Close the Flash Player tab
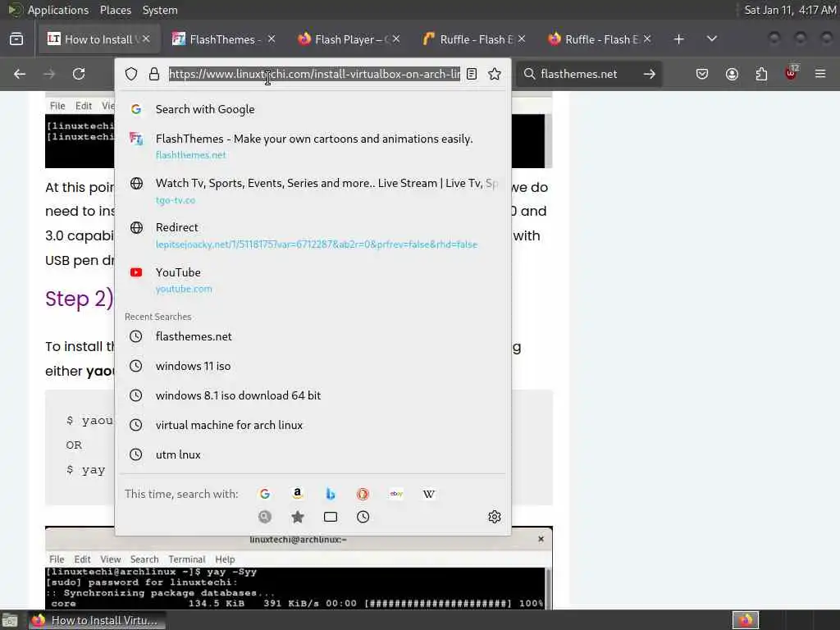The height and width of the screenshot is (630, 840). tap(396, 39)
